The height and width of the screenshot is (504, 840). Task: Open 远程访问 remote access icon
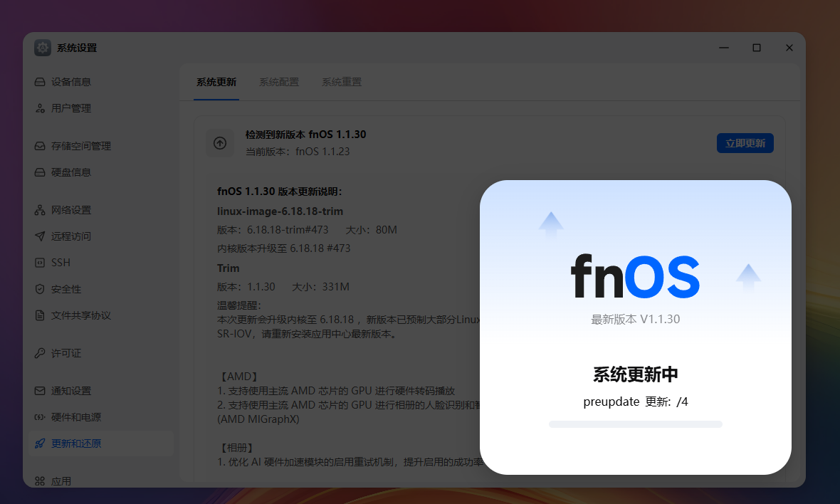pos(39,236)
